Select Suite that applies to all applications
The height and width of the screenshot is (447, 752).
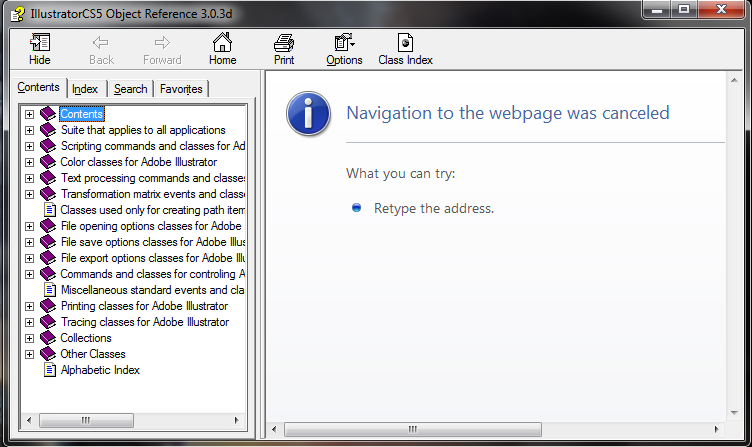click(x=143, y=130)
